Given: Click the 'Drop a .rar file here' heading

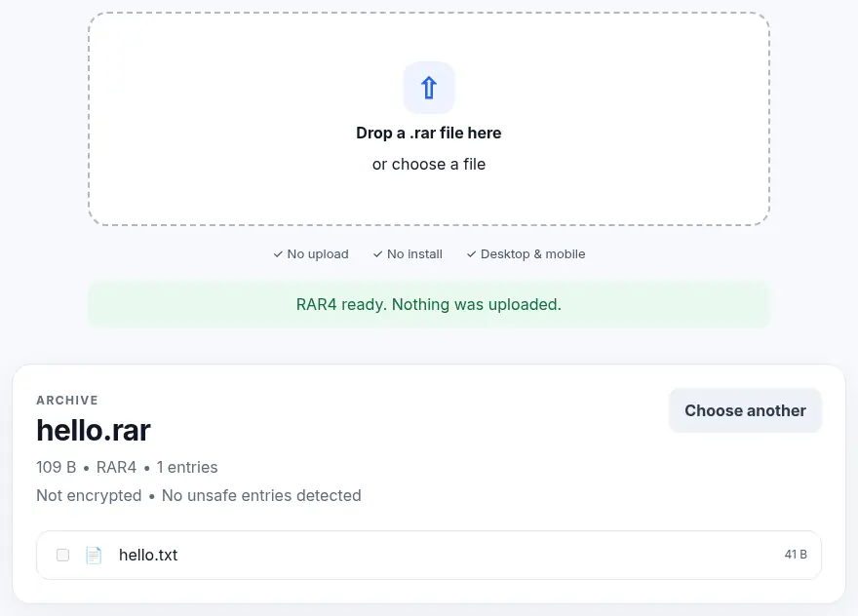Looking at the screenshot, I should coord(428,133).
